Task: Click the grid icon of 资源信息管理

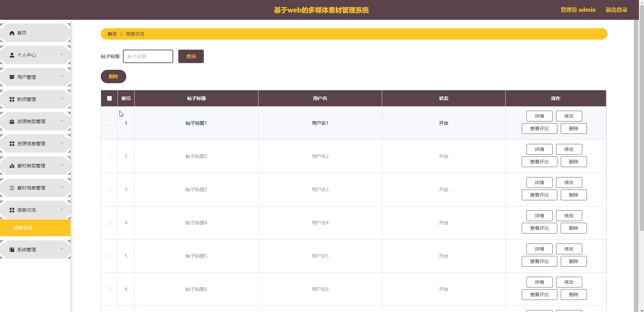Action: (12, 144)
